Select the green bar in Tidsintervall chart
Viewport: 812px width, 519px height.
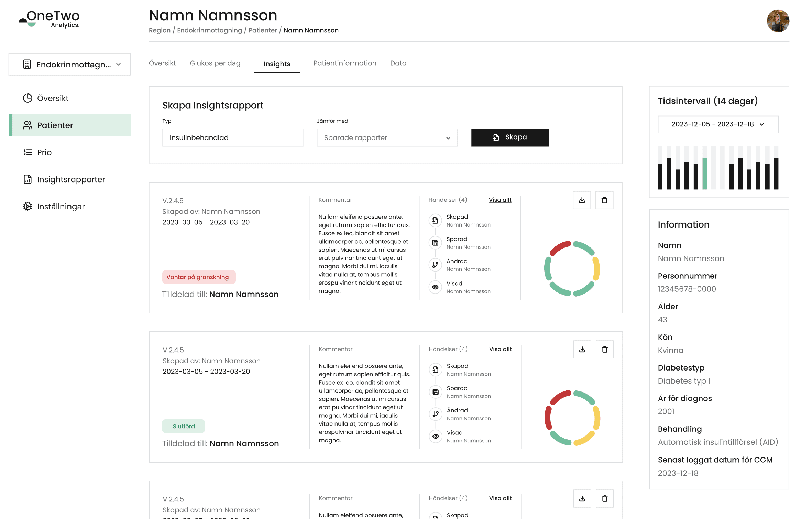[x=704, y=173]
